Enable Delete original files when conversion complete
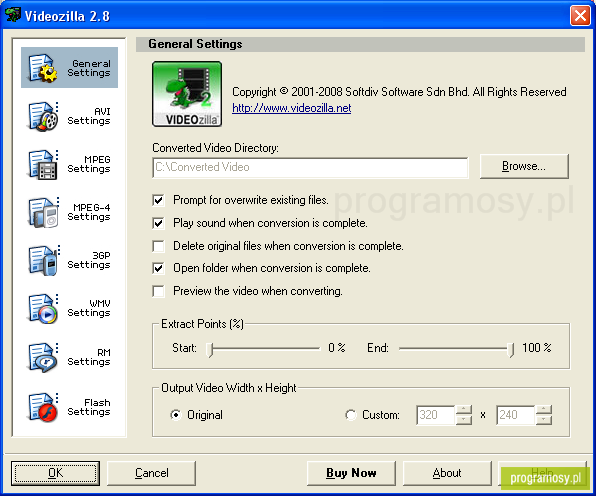Screen dimensions: 596x496 tap(159, 246)
